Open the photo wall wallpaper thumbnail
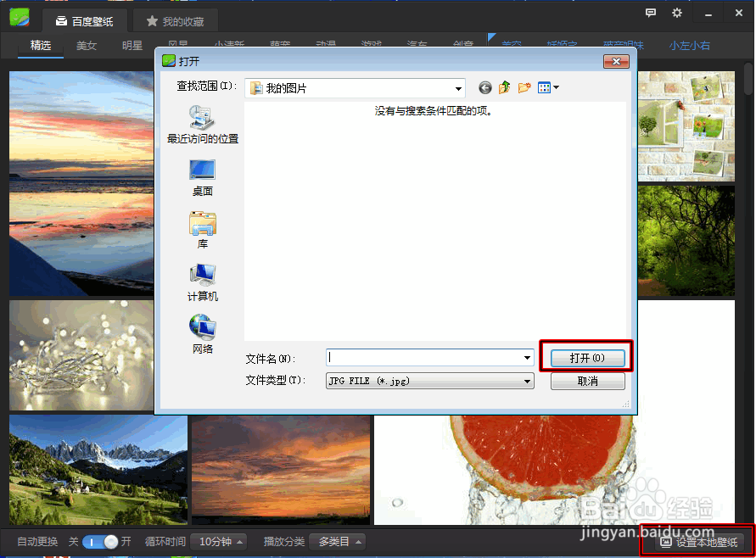756x558 pixels. click(x=686, y=126)
